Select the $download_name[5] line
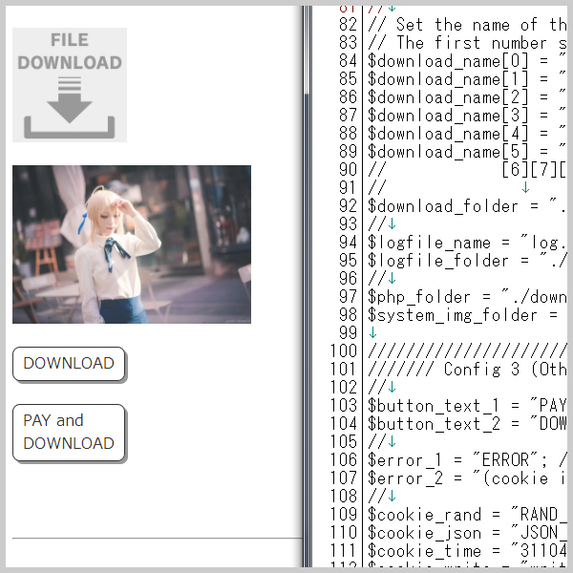 (x=467, y=152)
